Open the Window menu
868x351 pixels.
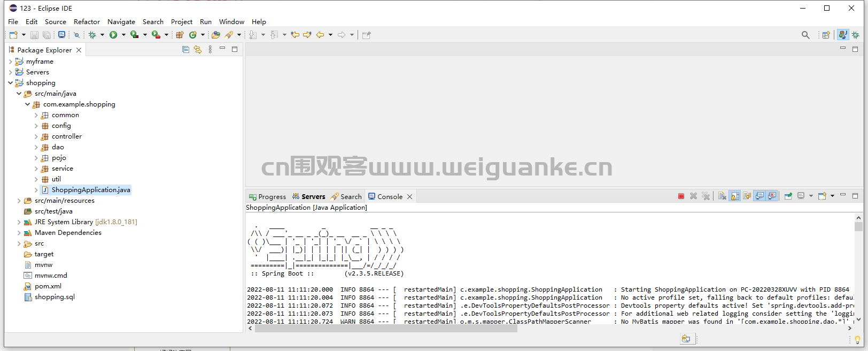[231, 22]
